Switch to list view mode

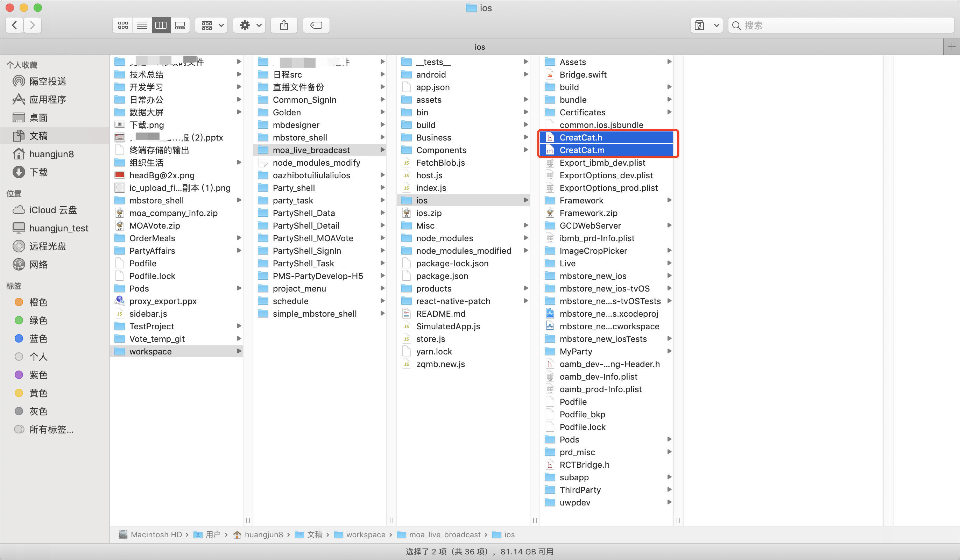142,26
